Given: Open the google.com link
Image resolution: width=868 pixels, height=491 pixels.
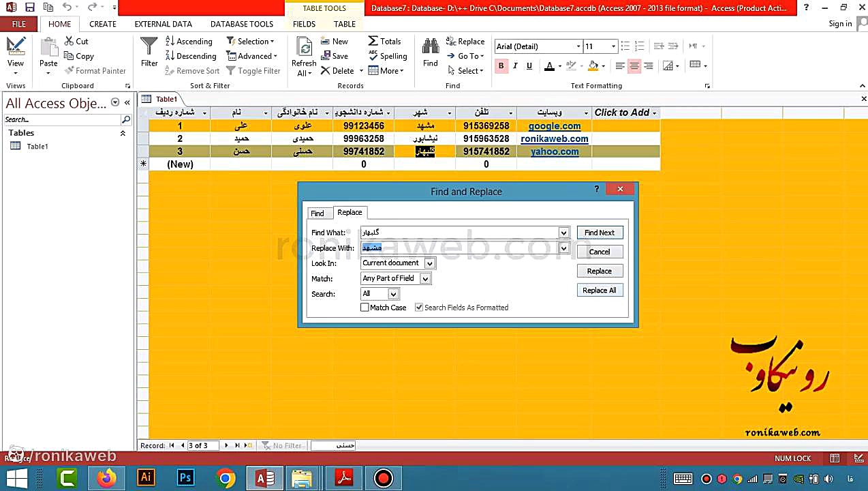Looking at the screenshot, I should click(x=555, y=126).
